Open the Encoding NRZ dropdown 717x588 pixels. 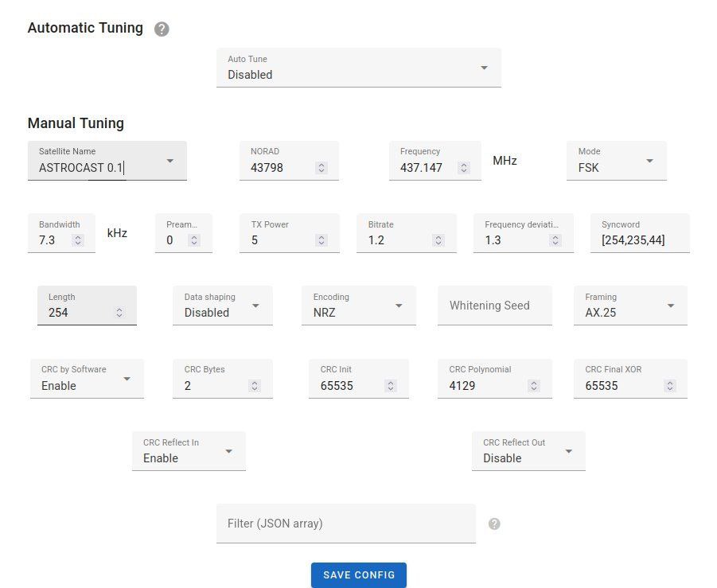pos(358,306)
